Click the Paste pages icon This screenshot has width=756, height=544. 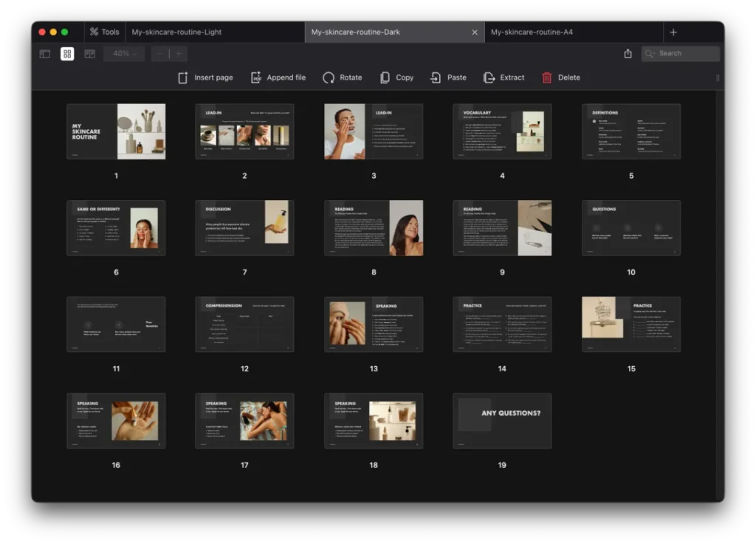coord(436,78)
